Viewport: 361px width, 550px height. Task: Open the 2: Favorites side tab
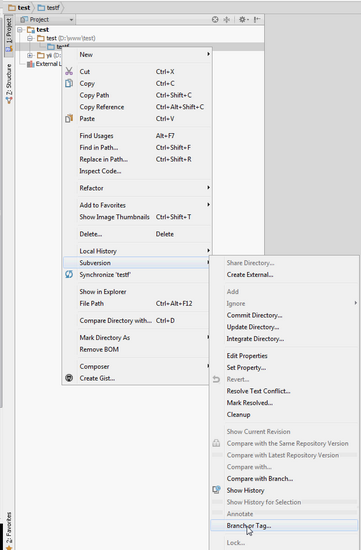[x=9, y=530]
